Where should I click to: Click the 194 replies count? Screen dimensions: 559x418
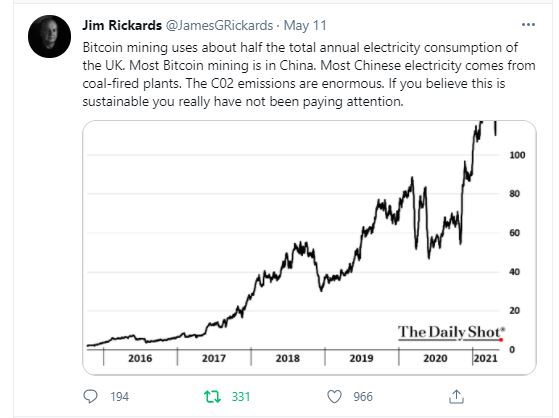click(x=119, y=397)
